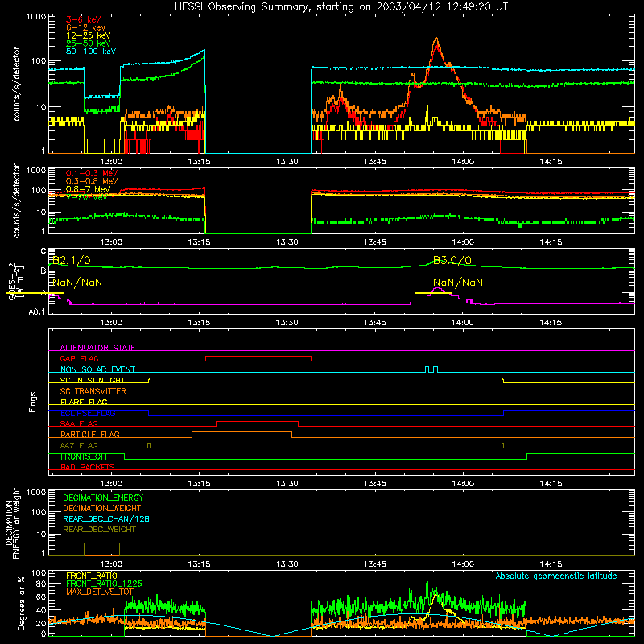The width and height of the screenshot is (644, 644).
Task: Click the REAR_DEC_CHAN/128 legend label
Action: 106,518
